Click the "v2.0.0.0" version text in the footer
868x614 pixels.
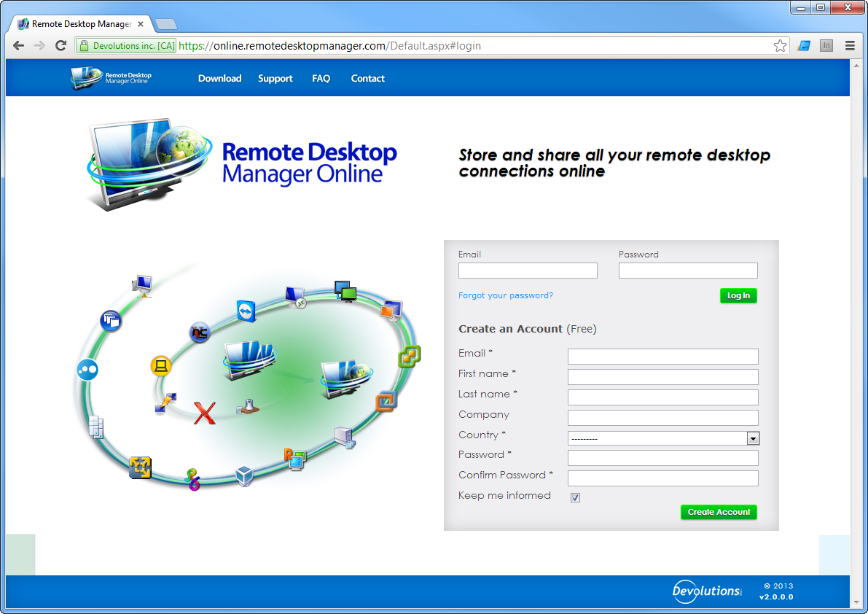pyautogui.click(x=776, y=597)
